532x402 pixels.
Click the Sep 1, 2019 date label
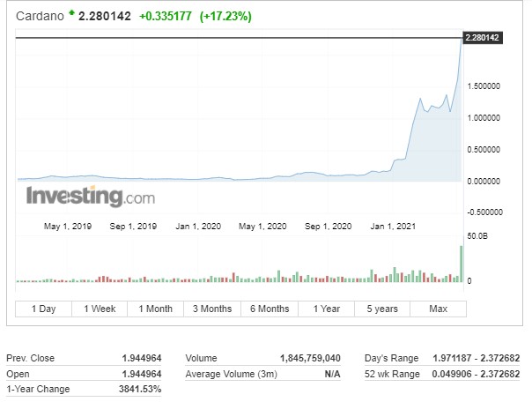click(x=133, y=226)
